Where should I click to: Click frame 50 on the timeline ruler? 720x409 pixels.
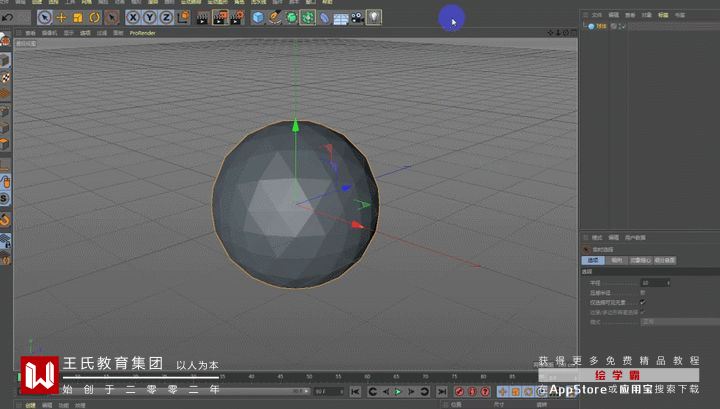coord(309,377)
